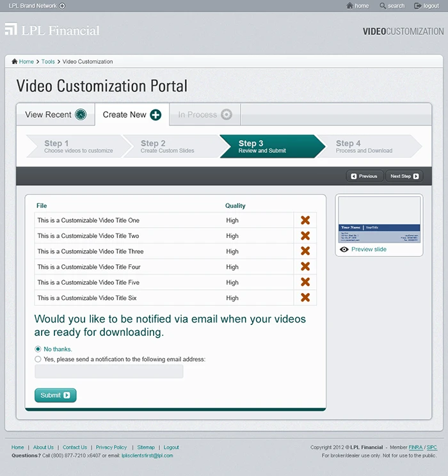This screenshot has height=476, width=448.
Task: Click the eye icon next to Preview slide
Action: pos(344,250)
